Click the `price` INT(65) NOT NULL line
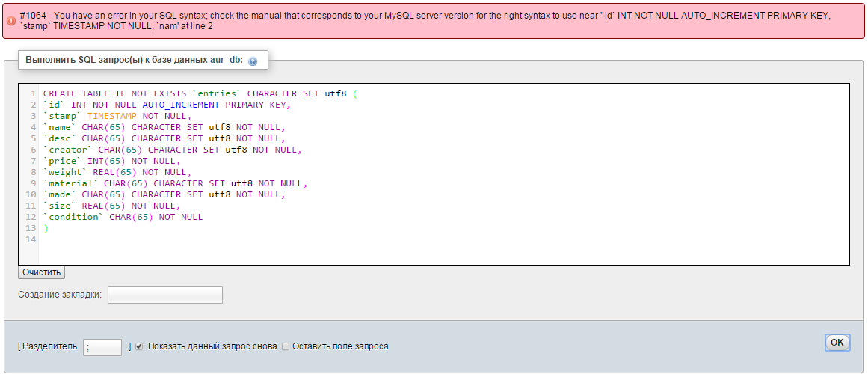Image resolution: width=868 pixels, height=374 pixels. click(x=112, y=161)
